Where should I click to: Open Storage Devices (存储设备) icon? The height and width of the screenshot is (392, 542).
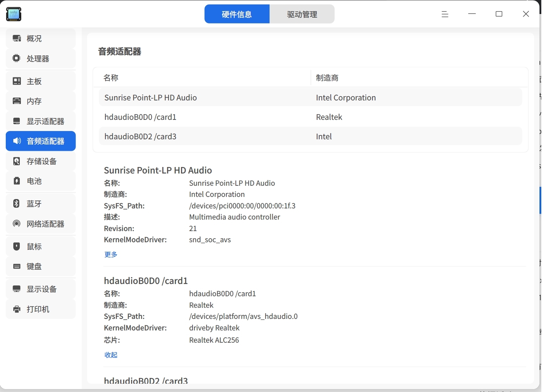pos(17,161)
